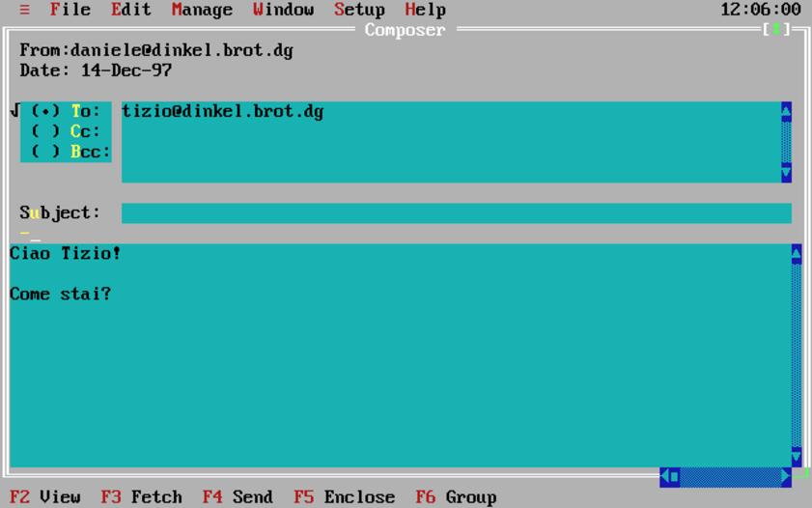Expand the Setup menu

(359, 10)
